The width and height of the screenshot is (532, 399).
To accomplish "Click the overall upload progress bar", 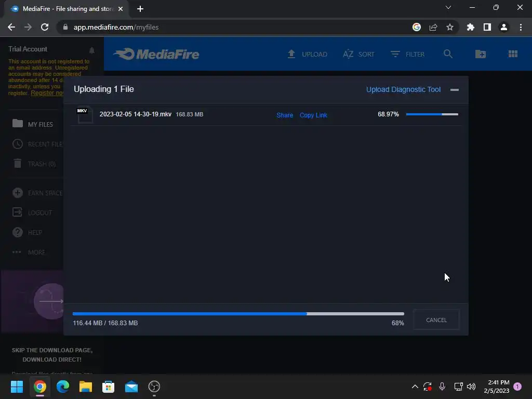I will point(238,314).
